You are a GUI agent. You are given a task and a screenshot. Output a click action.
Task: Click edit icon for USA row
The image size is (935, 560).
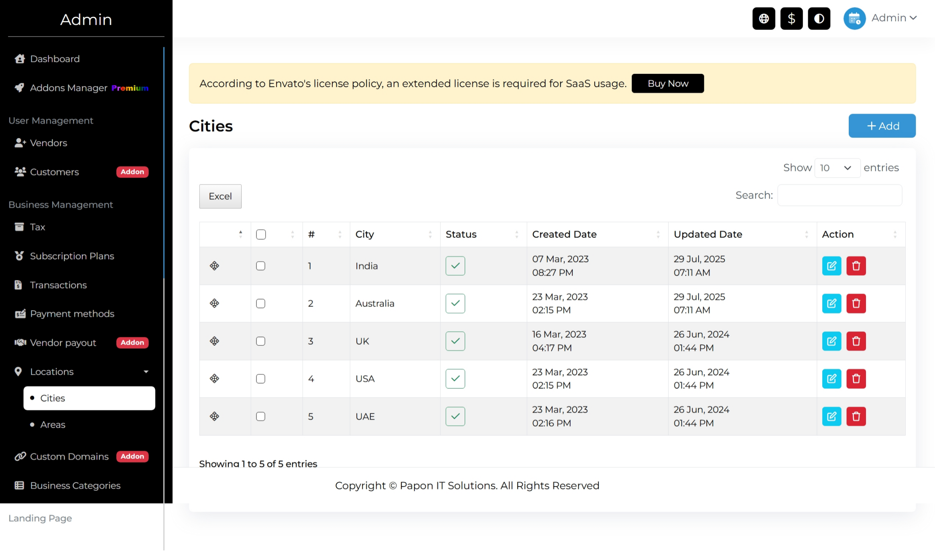[x=831, y=379]
